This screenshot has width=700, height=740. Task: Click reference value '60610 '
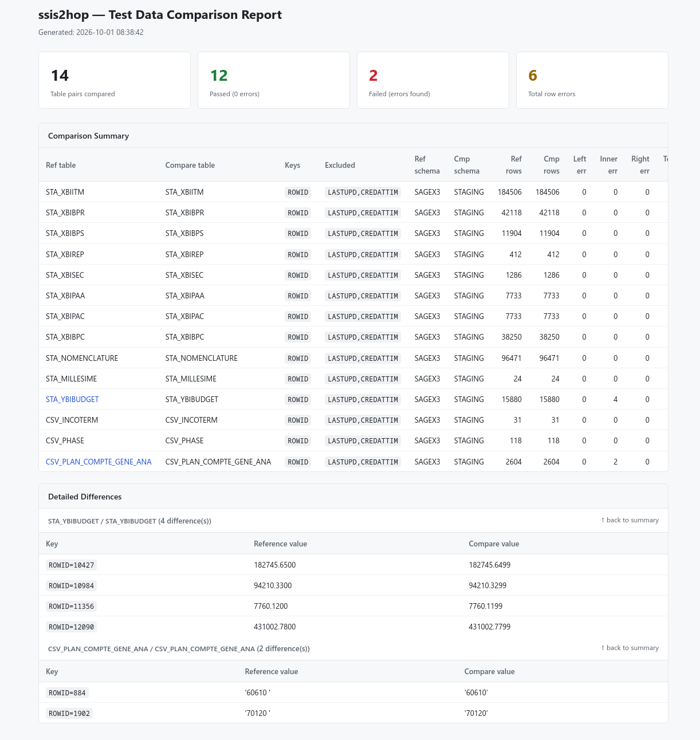(x=257, y=692)
